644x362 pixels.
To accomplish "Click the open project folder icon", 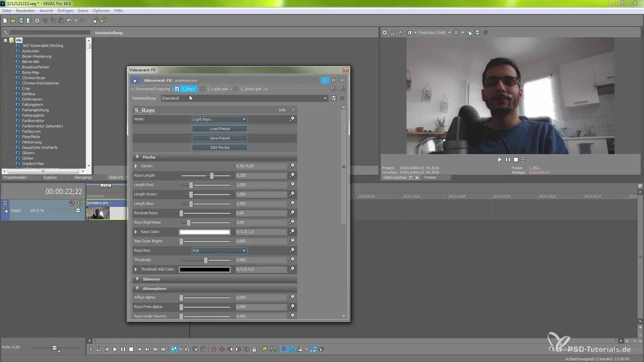I will 13,20.
